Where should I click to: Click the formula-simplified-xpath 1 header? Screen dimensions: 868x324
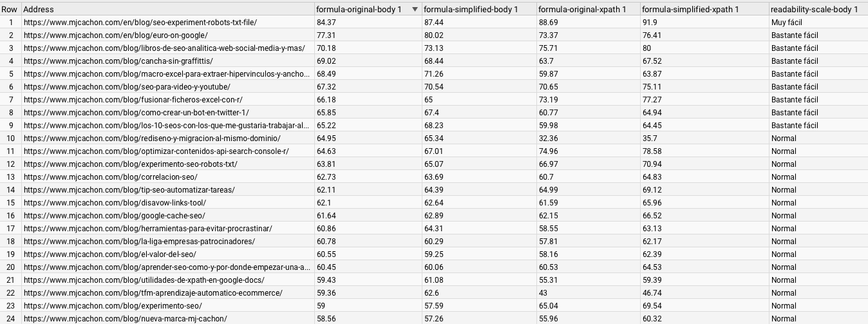[690, 10]
